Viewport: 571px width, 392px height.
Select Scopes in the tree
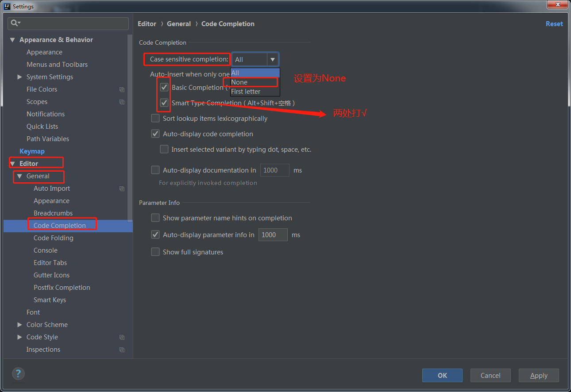pyautogui.click(x=37, y=102)
